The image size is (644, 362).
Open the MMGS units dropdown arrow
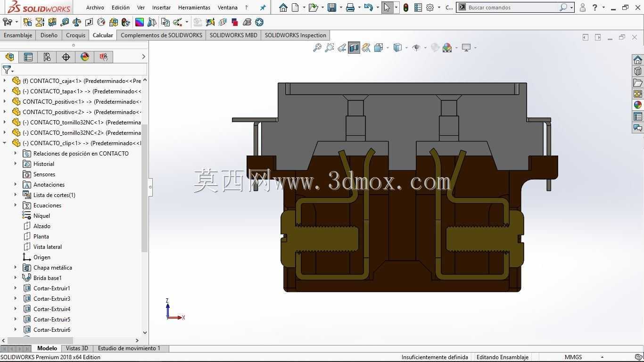[602, 357]
